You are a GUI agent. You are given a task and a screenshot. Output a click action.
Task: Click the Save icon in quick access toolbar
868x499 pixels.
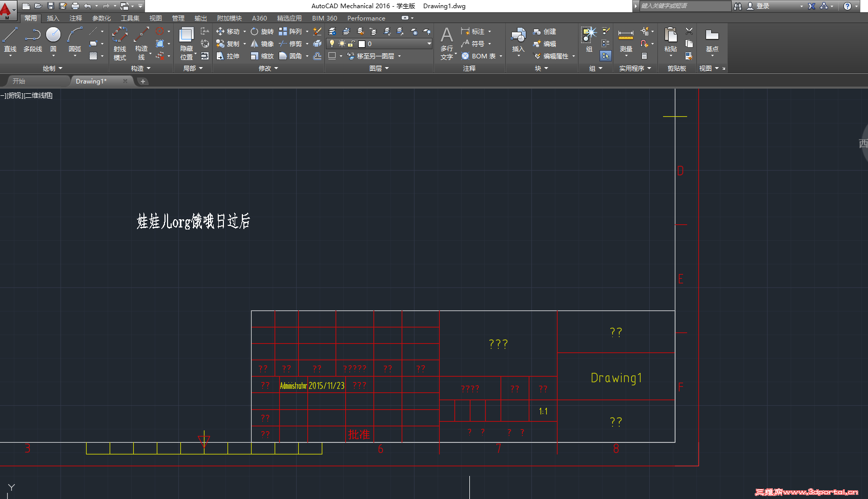coord(50,6)
